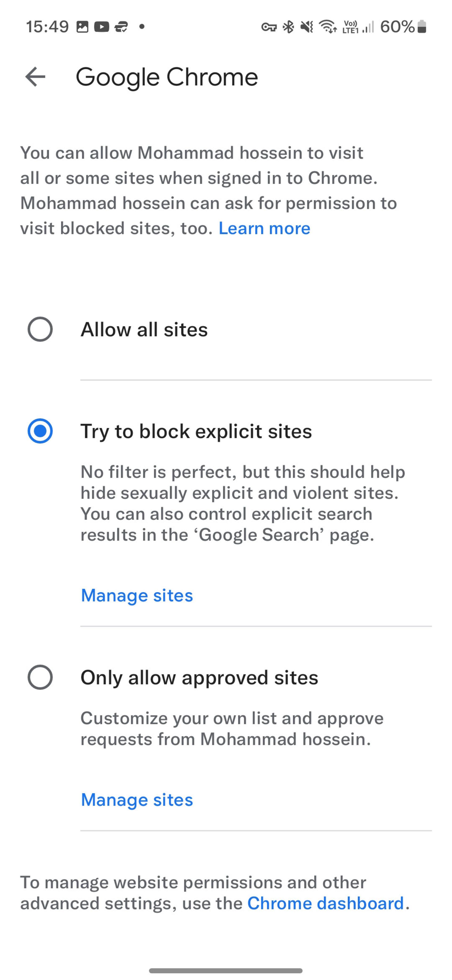This screenshot has width=452, height=980.
Task: Select the Allow all sites radio button
Action: point(40,329)
